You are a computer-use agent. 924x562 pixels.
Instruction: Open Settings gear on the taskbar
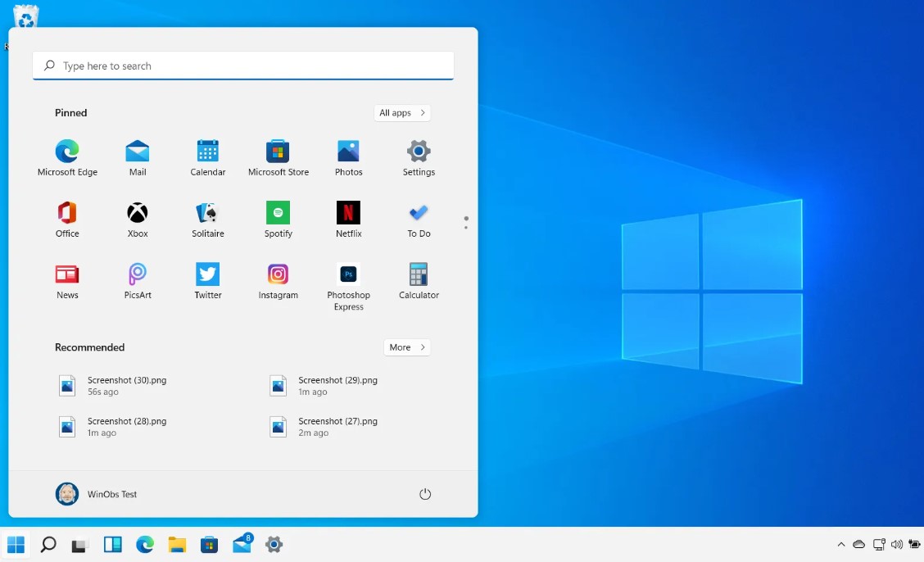coord(274,544)
